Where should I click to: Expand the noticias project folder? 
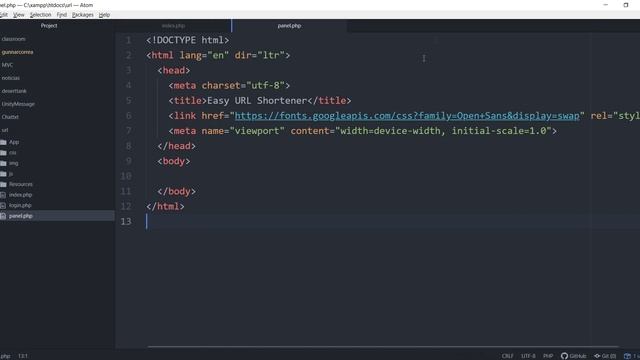(11, 78)
